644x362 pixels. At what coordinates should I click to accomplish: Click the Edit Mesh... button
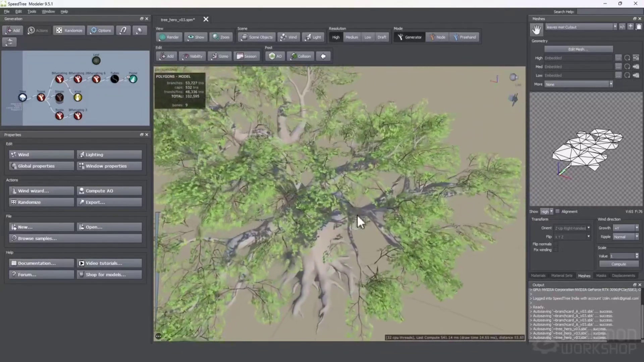pyautogui.click(x=578, y=49)
